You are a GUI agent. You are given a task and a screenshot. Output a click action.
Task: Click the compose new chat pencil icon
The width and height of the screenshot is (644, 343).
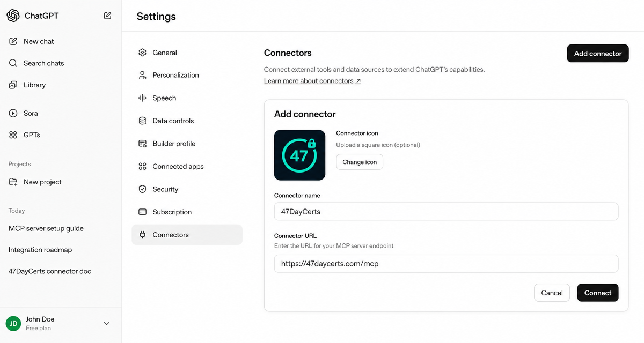point(107,16)
